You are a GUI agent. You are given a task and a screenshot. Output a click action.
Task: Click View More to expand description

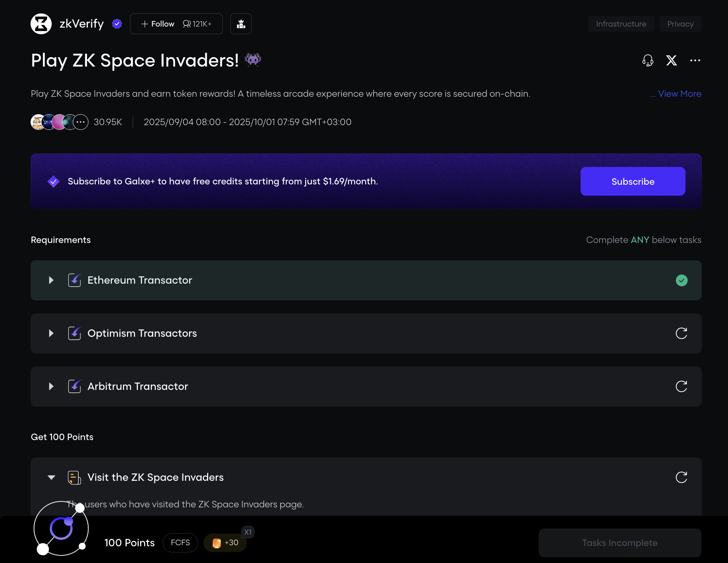coord(680,93)
